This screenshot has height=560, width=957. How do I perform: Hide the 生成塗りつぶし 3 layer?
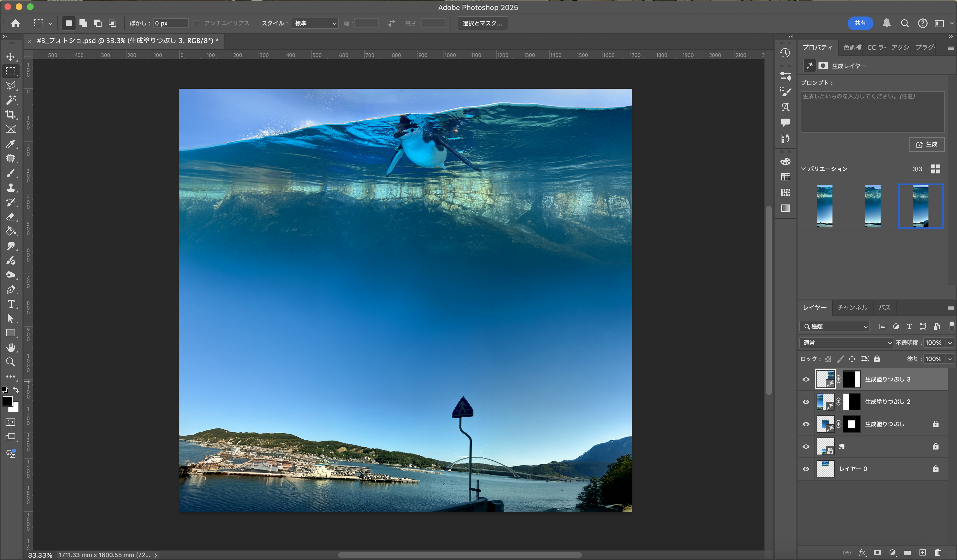click(806, 379)
